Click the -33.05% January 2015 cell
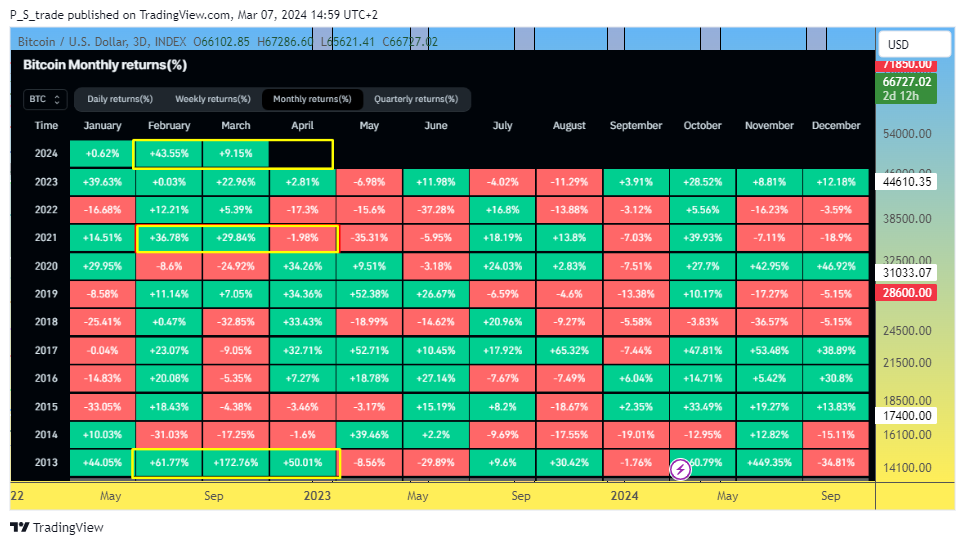 (x=102, y=407)
